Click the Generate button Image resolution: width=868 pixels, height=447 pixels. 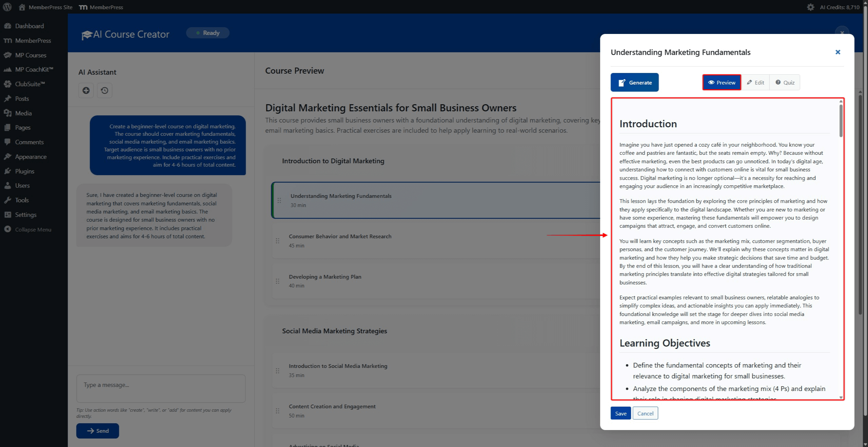[634, 82]
